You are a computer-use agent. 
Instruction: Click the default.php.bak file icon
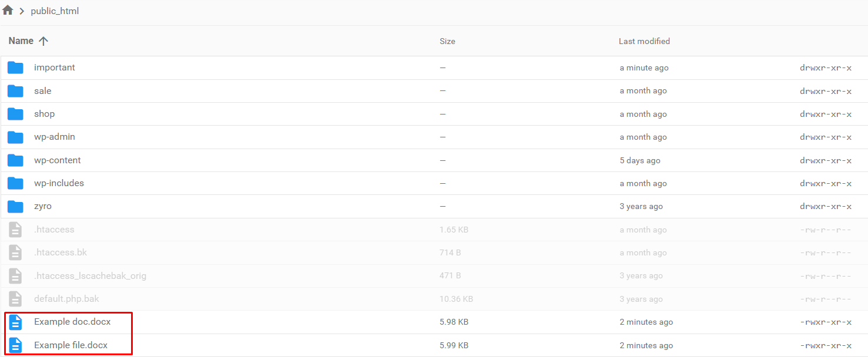pyautogui.click(x=15, y=299)
